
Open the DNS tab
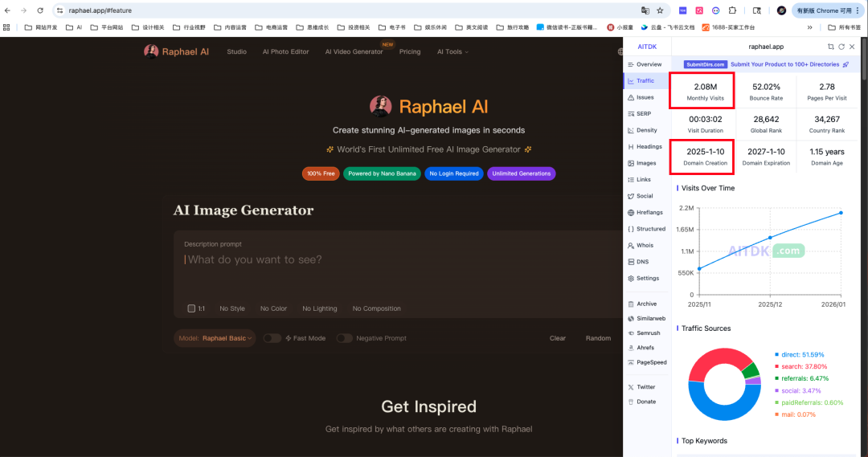click(x=645, y=262)
